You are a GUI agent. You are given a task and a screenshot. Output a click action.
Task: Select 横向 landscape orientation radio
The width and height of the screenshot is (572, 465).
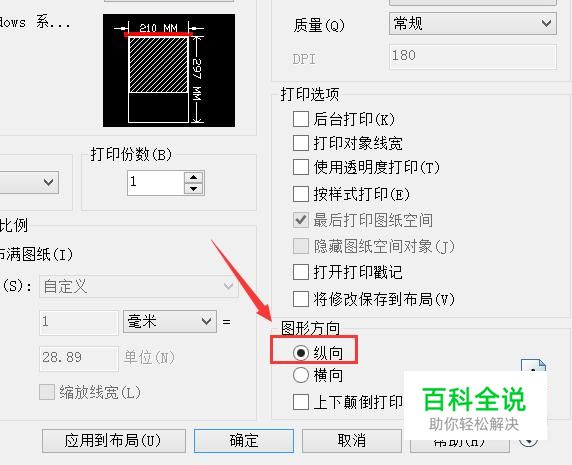tap(301, 375)
